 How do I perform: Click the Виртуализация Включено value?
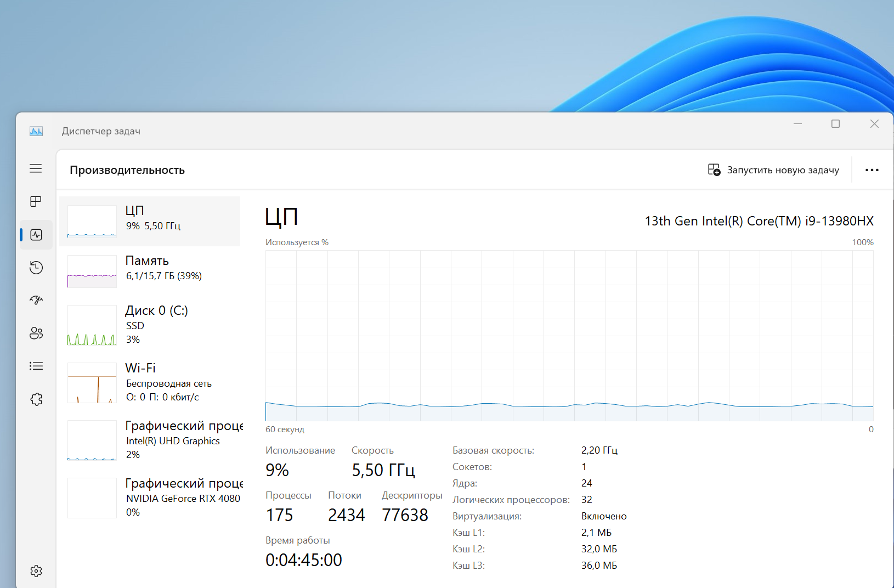604,516
